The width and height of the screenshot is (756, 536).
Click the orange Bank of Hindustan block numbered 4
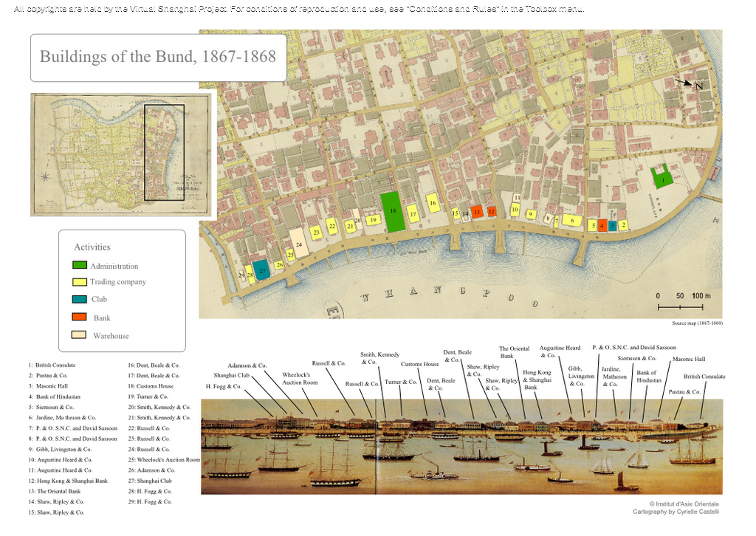tap(602, 225)
